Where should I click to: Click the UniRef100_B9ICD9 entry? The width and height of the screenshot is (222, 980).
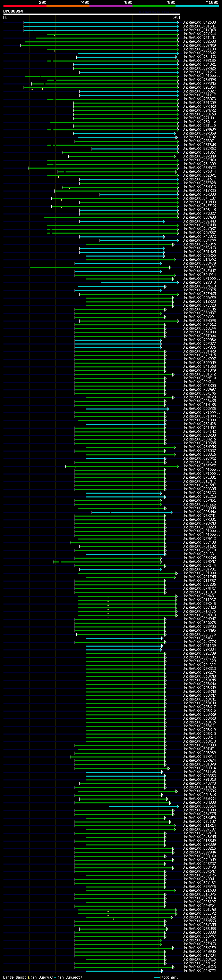199,103
